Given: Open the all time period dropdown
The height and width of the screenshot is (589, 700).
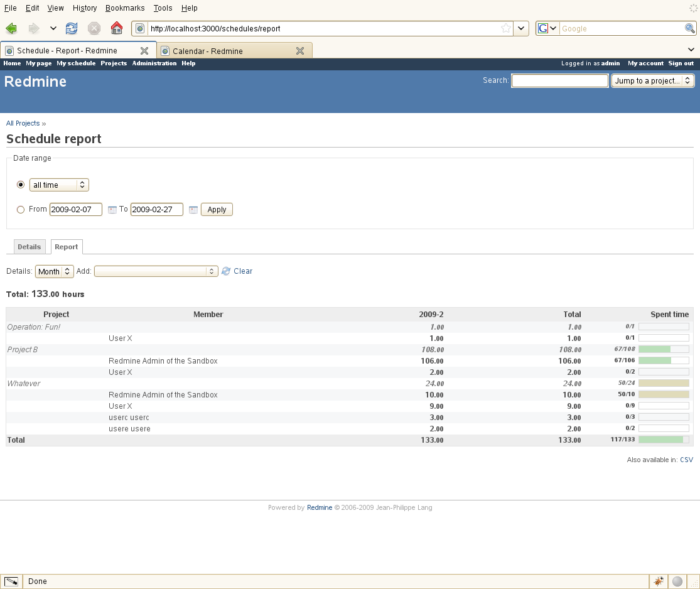Looking at the screenshot, I should pos(59,185).
